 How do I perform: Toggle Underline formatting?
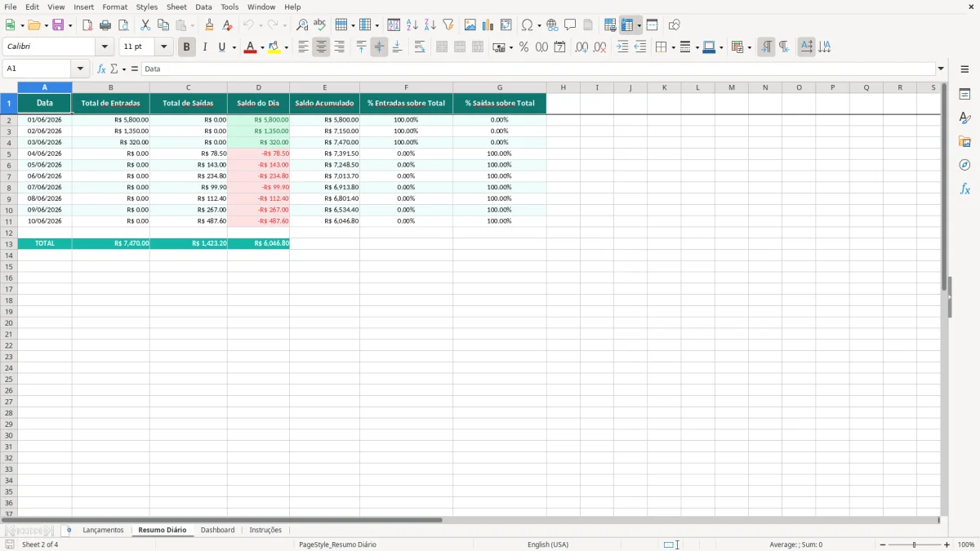point(221,47)
